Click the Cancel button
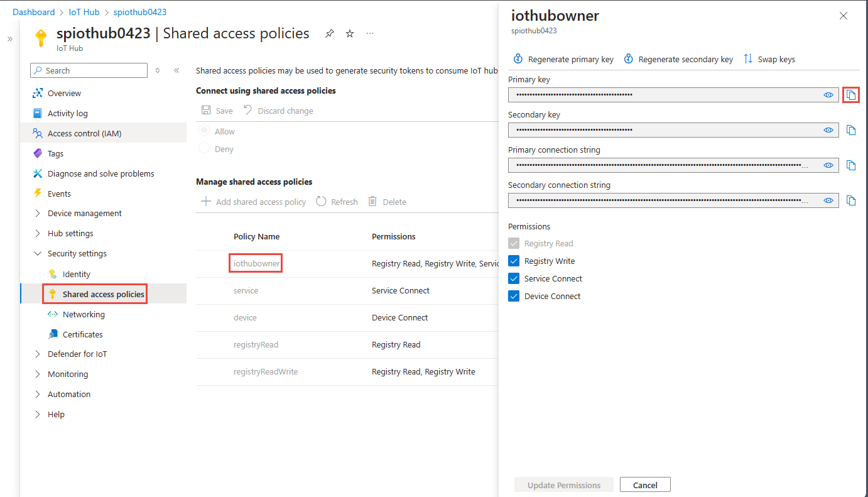This screenshot has height=497, width=868. coord(645,484)
